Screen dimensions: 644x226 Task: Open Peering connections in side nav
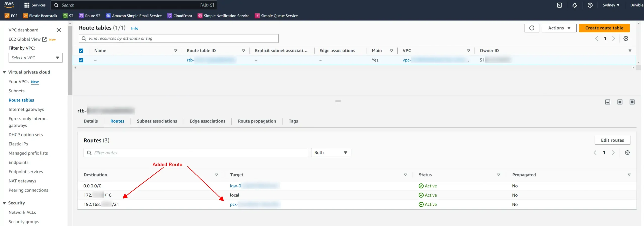pos(28,190)
